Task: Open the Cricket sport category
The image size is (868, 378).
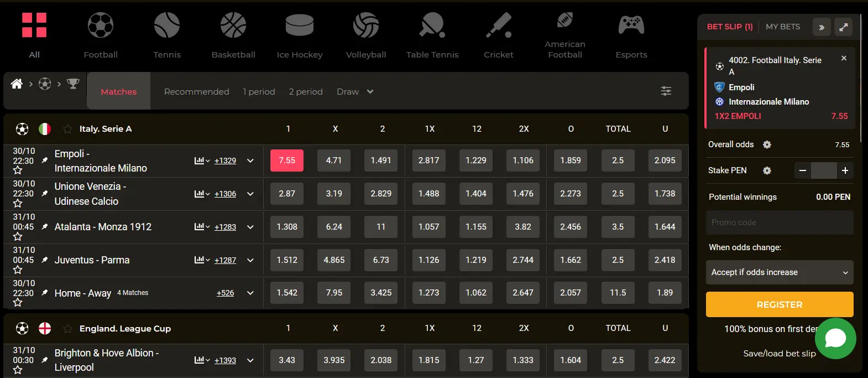Action: pos(499,35)
